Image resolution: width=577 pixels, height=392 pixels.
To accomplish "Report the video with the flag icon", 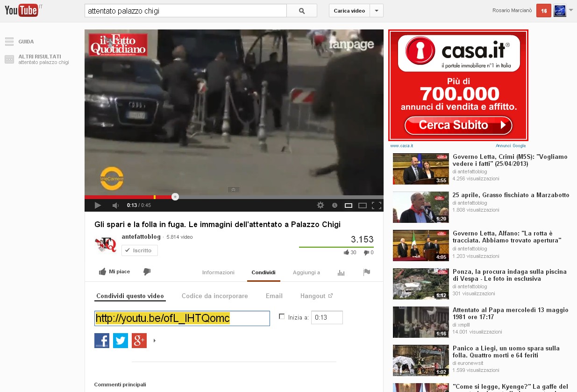I will pyautogui.click(x=367, y=272).
